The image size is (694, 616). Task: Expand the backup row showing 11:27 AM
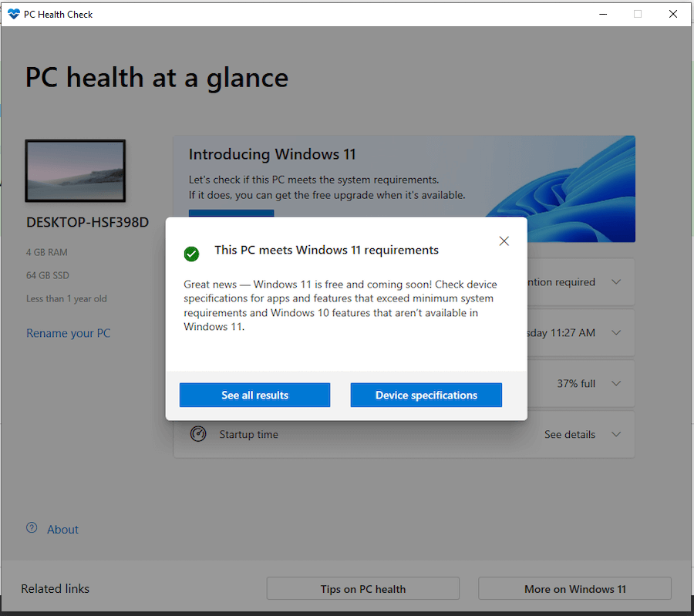point(615,332)
